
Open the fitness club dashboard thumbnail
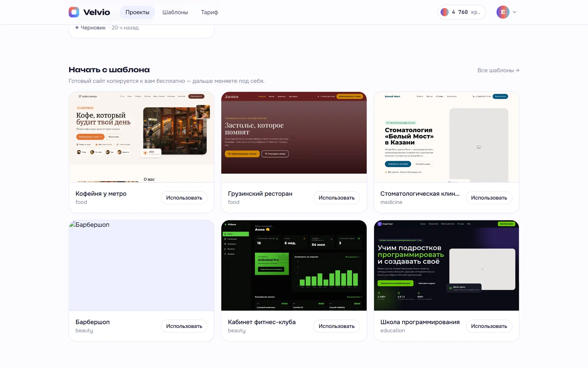tap(294, 265)
